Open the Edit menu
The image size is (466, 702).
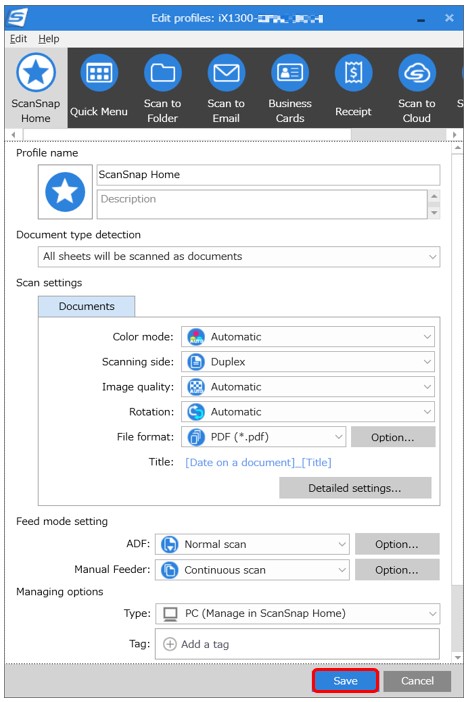18,39
